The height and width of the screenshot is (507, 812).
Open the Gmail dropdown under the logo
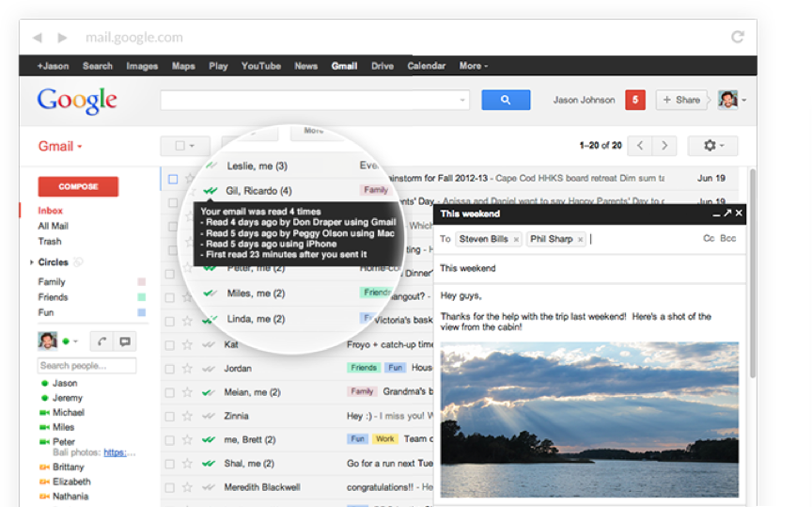[60, 147]
